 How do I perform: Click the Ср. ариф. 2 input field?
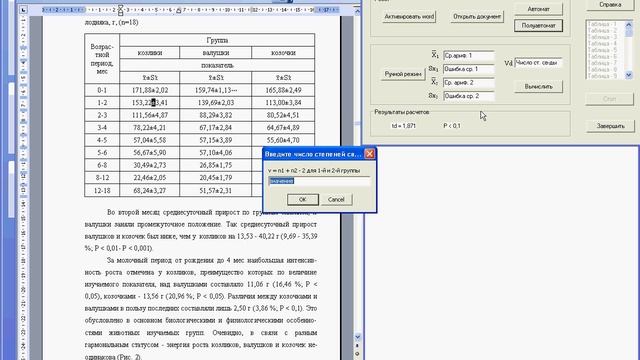click(x=469, y=82)
